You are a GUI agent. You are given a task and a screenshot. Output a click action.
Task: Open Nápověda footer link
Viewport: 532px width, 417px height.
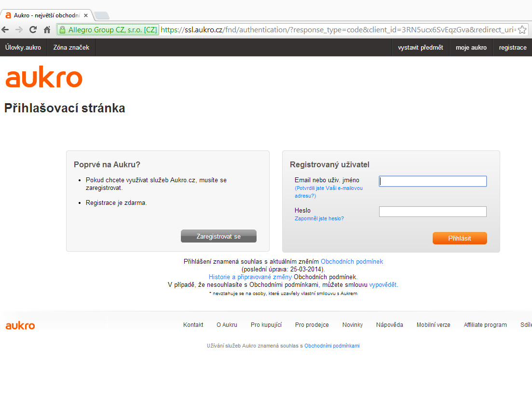[390, 325]
